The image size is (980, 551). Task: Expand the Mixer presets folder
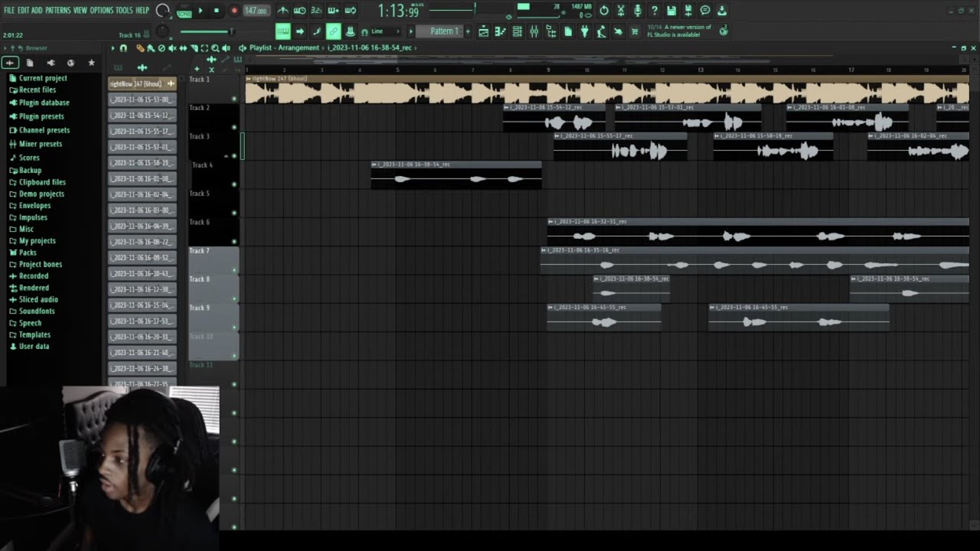click(35, 144)
